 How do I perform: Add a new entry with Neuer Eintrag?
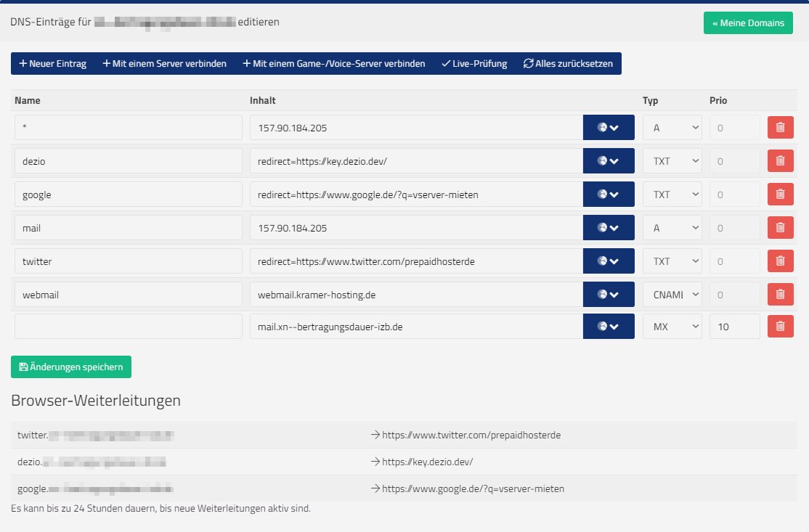tap(52, 63)
